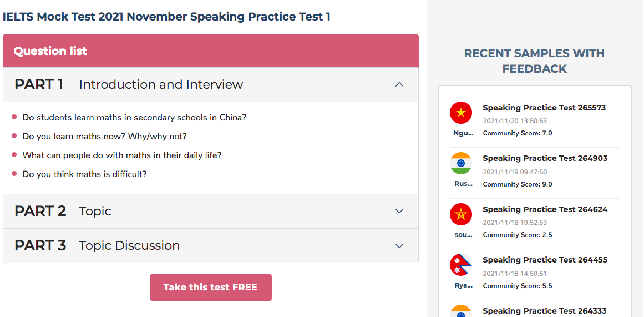Click the partially visible flag avatar for test 264333
This screenshot has height=317, width=644.
click(461, 311)
